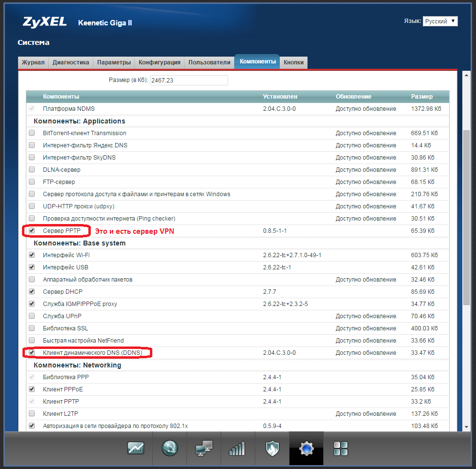Click the Обновление column header
This screenshot has width=476, height=469.
pos(353,97)
